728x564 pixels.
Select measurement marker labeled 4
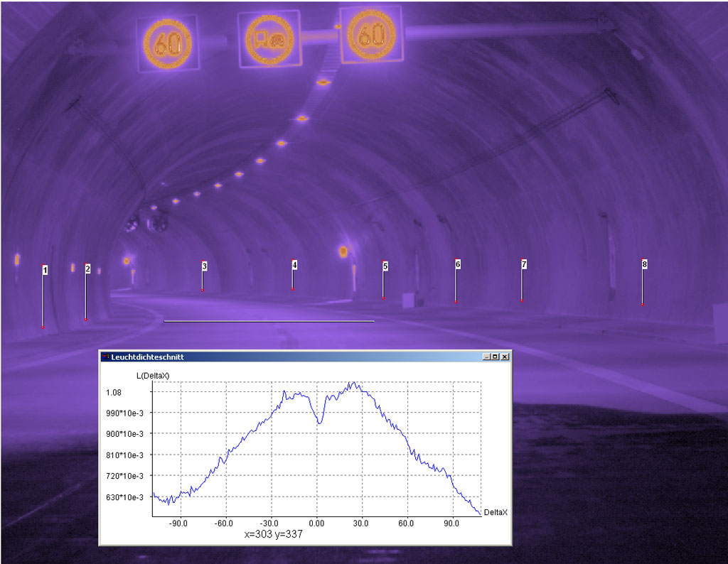point(294,265)
